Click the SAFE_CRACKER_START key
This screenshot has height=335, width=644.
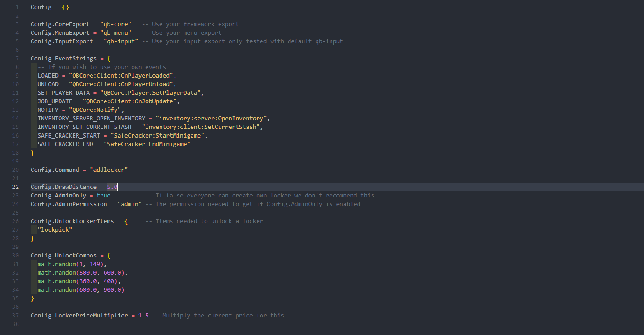pyautogui.click(x=69, y=136)
